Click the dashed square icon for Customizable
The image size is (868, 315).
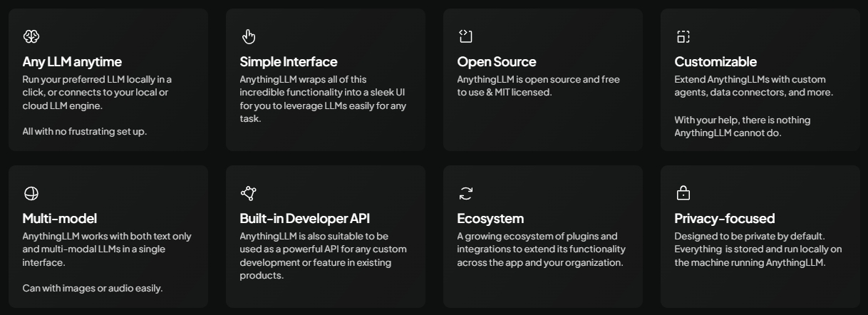683,36
